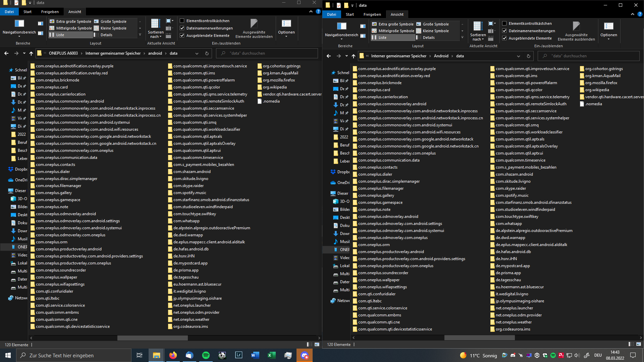Click Windows taskbar search box
This screenshot has height=362, width=644.
coord(74,355)
